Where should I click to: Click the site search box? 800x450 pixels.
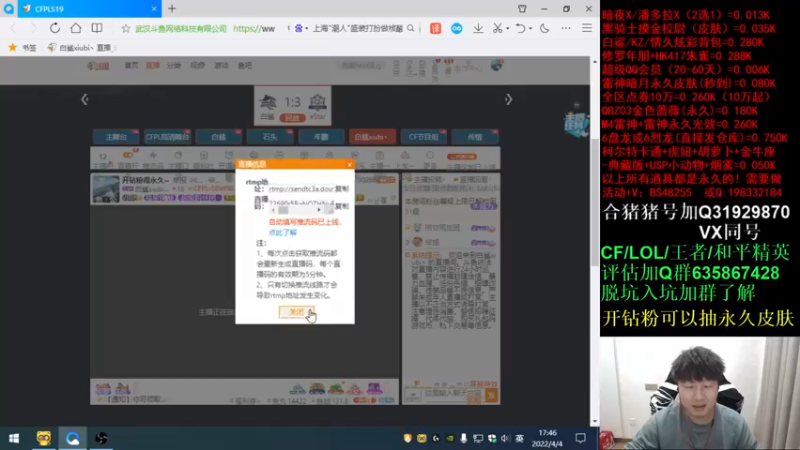coord(361,66)
